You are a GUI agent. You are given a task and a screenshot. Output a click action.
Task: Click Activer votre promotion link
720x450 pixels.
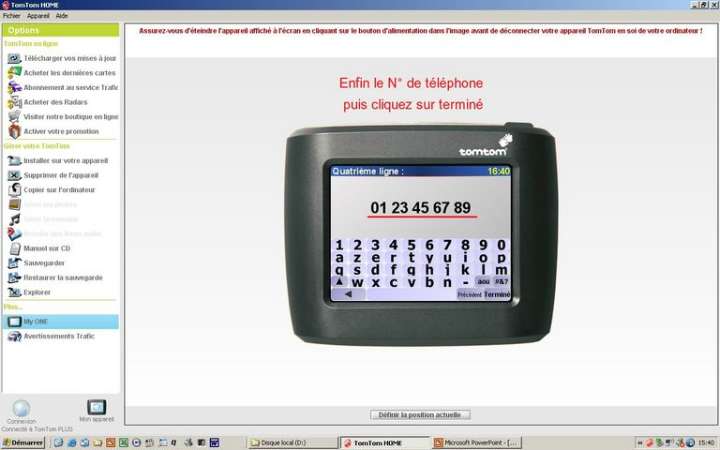(61, 131)
